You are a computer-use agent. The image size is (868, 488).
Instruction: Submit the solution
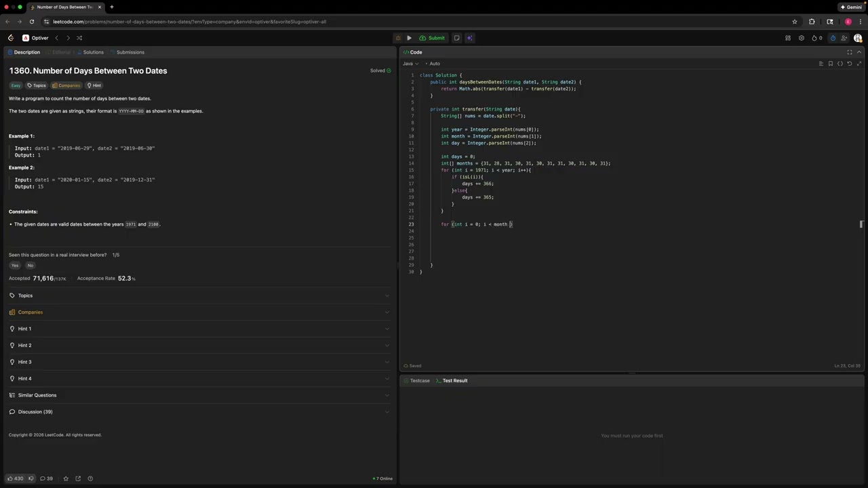(x=432, y=38)
